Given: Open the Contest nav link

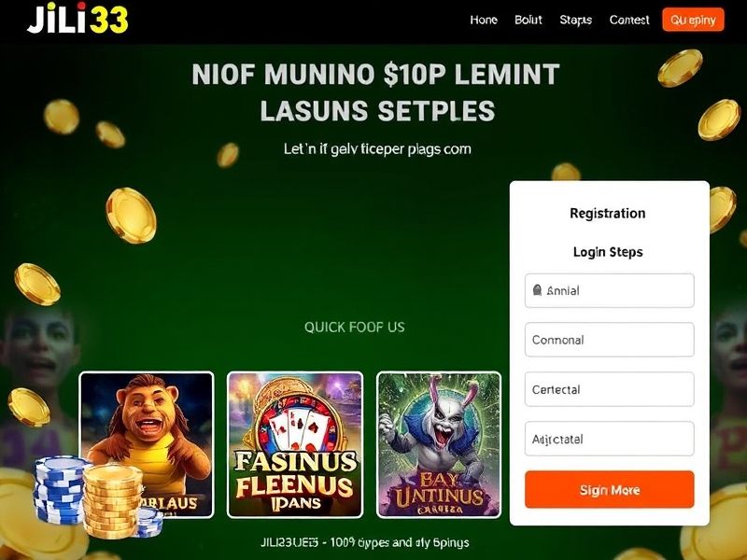Looking at the screenshot, I should [629, 20].
